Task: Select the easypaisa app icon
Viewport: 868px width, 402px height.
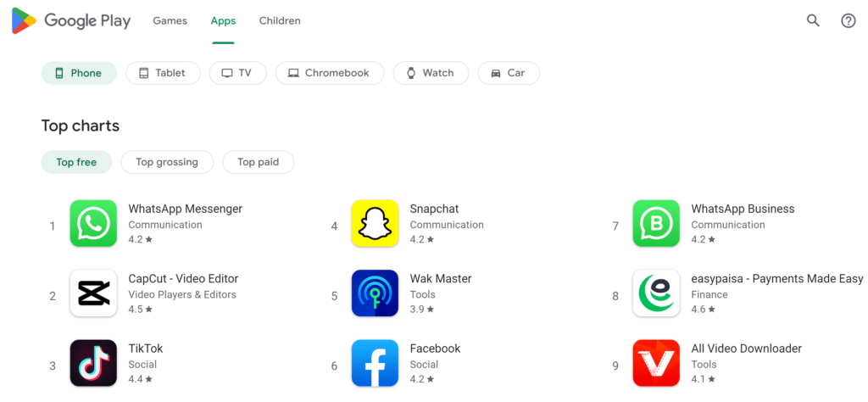Action: coord(656,293)
